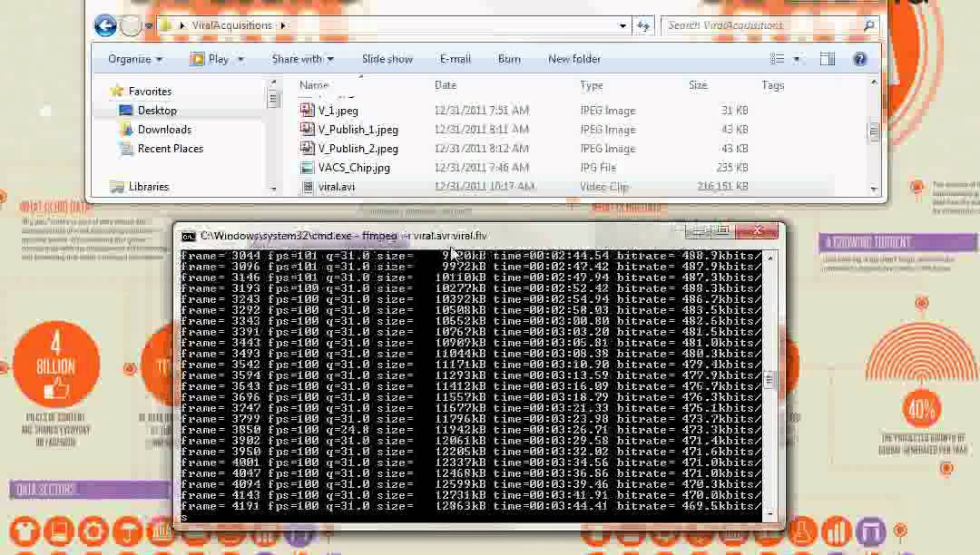Choose E-mail in the Explorer toolbar
This screenshot has height=555, width=980.
455,59
